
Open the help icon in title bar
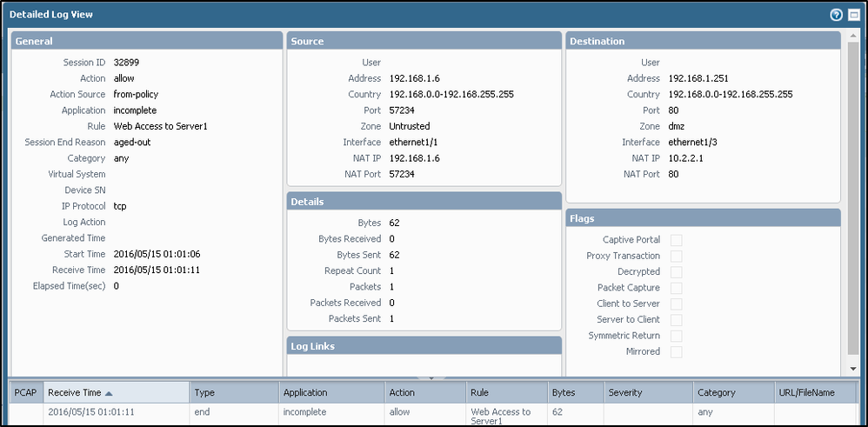[x=837, y=15]
